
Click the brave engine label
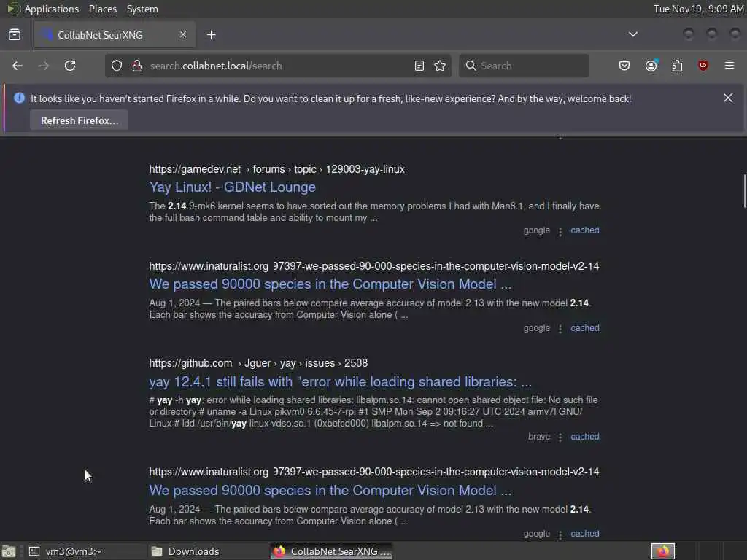(x=539, y=437)
